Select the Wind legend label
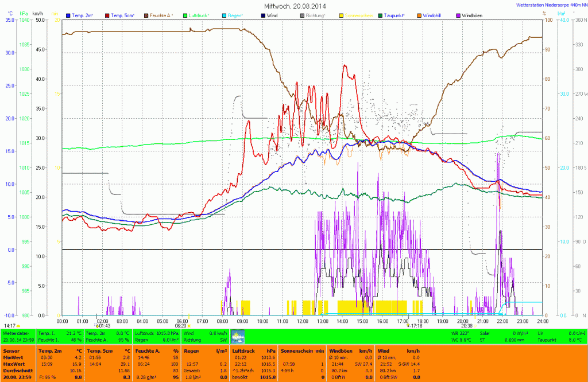 pyautogui.click(x=273, y=15)
